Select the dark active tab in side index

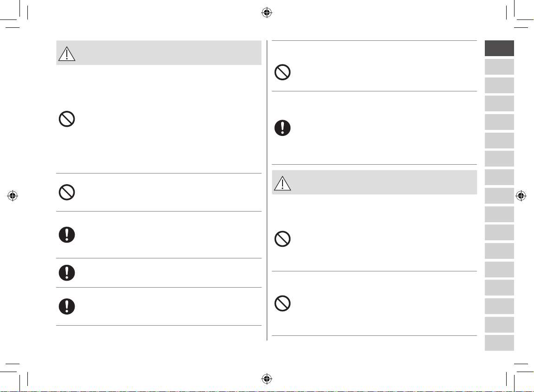tap(499, 48)
